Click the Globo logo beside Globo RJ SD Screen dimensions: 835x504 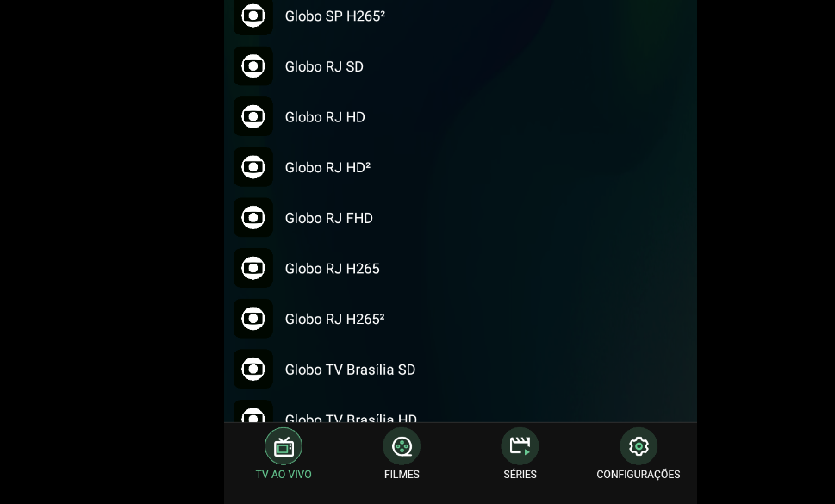coord(253,66)
